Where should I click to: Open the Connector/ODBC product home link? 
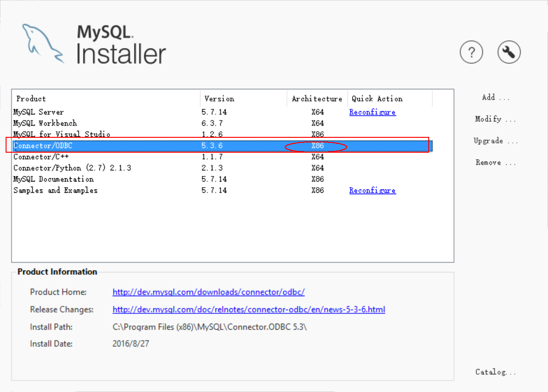pos(209,292)
